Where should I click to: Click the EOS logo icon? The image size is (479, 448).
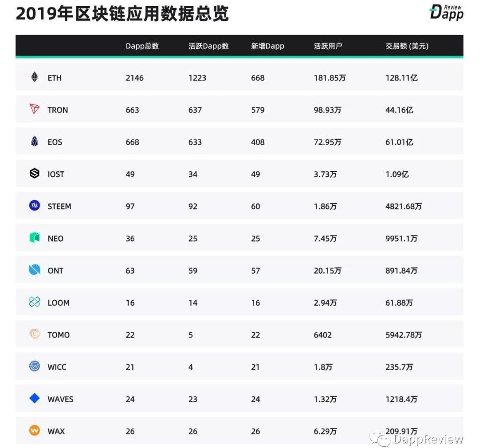(x=35, y=141)
